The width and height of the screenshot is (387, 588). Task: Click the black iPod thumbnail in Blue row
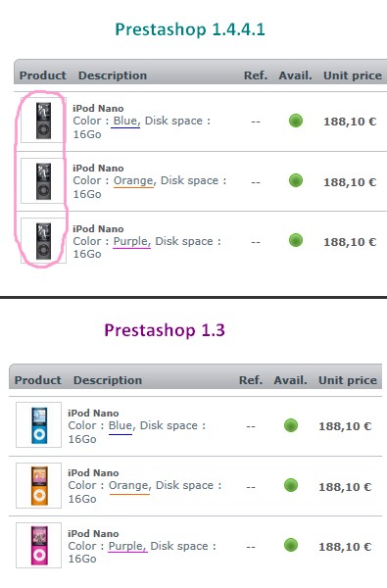(43, 121)
